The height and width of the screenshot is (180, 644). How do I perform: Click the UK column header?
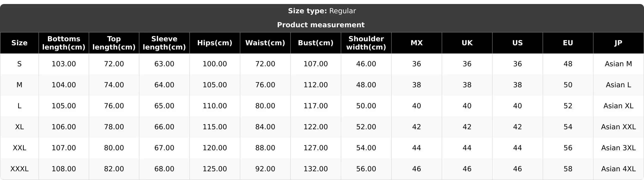(467, 43)
